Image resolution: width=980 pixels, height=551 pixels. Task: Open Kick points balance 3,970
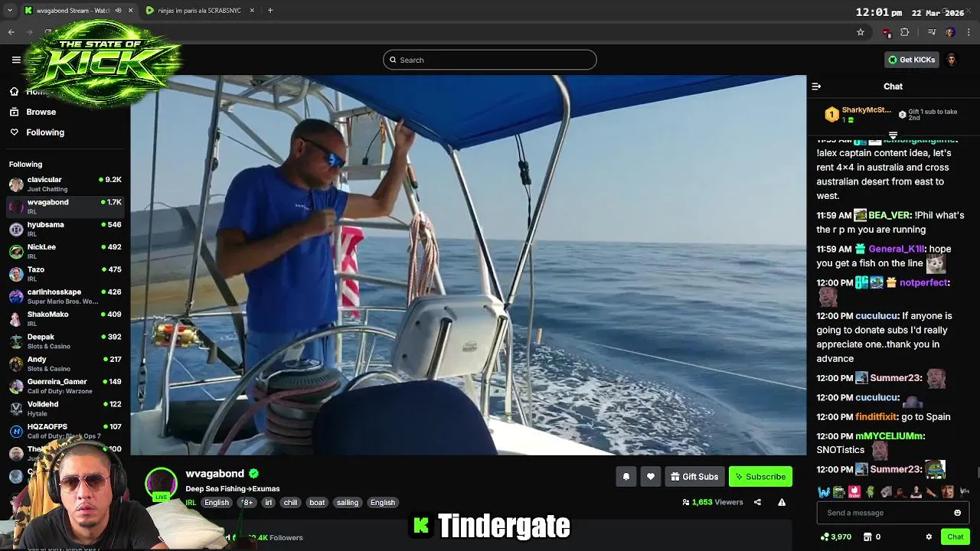click(x=835, y=536)
